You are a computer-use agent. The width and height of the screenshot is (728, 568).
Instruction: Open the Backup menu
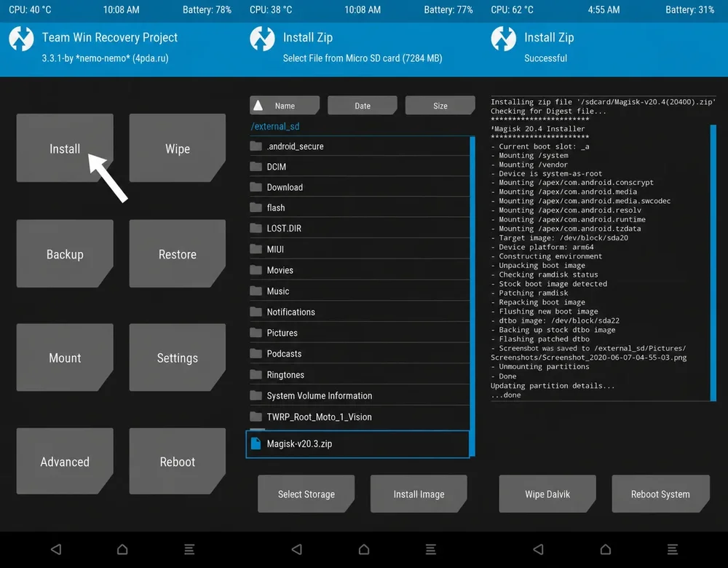tap(65, 253)
